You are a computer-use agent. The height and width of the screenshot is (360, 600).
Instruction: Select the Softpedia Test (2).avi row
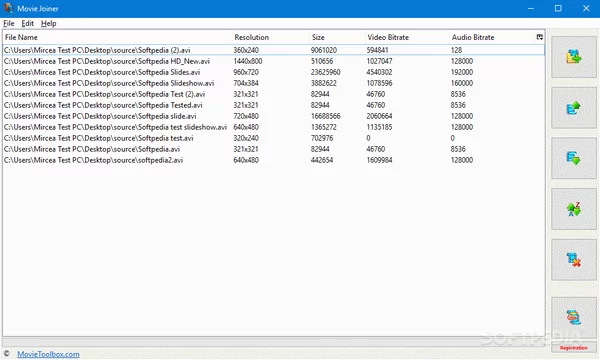pyautogui.click(x=274, y=94)
